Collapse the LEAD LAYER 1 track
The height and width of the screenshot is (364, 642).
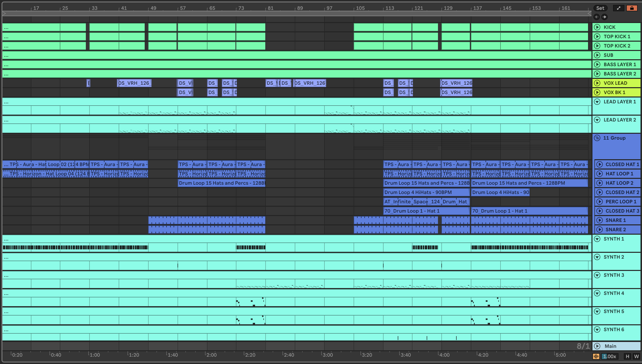[597, 102]
